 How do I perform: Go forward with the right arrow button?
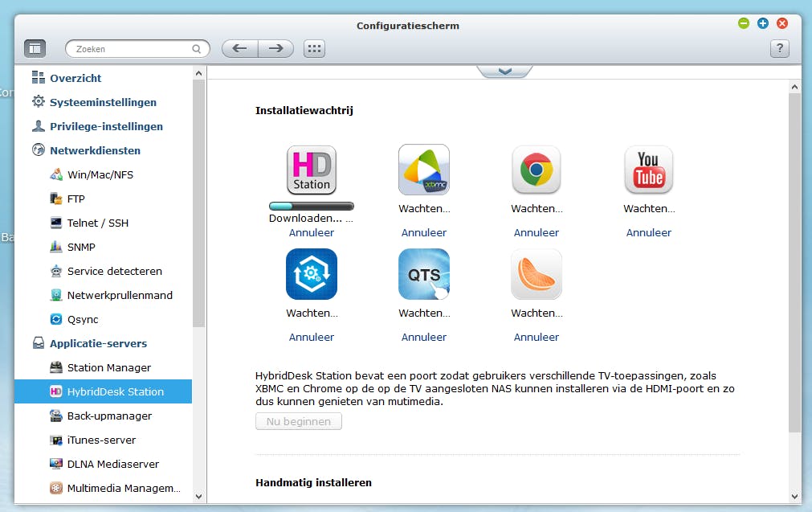276,49
